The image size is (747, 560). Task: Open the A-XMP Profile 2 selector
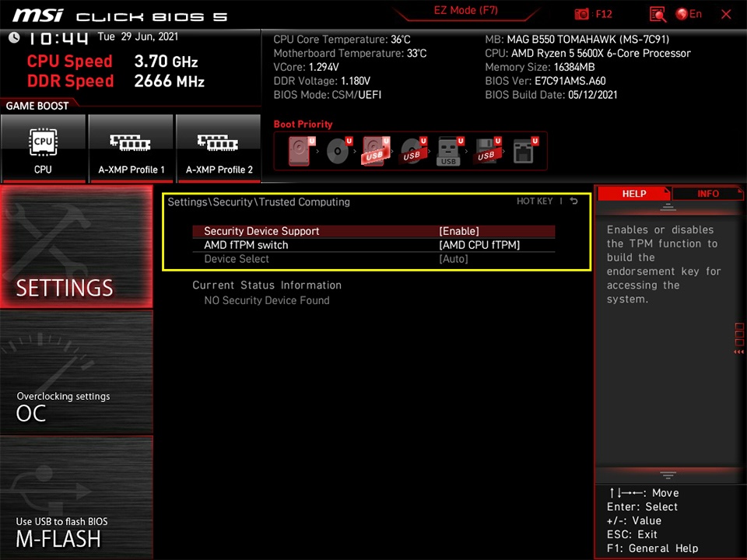(x=219, y=148)
